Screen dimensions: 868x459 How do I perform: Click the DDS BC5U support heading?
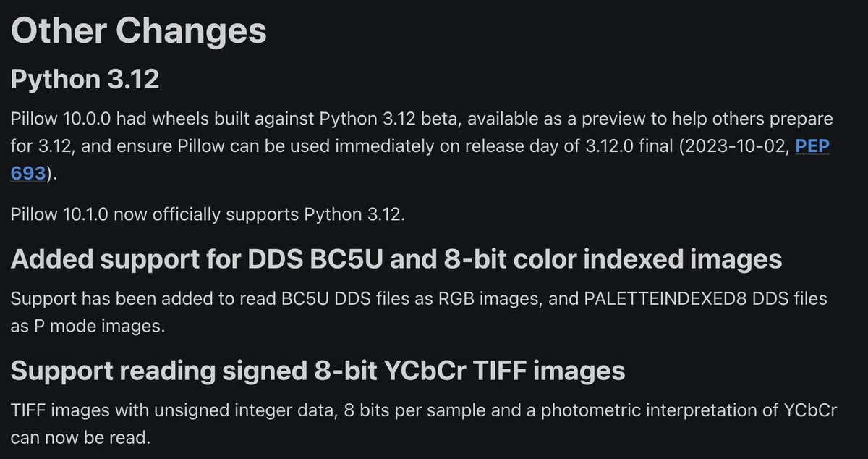[x=396, y=259]
